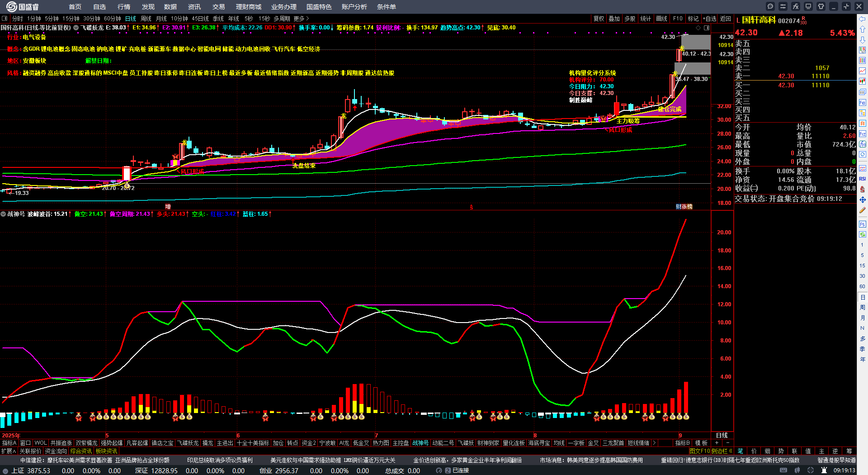Expand more indicator tabs after 短线情绪

654,443
